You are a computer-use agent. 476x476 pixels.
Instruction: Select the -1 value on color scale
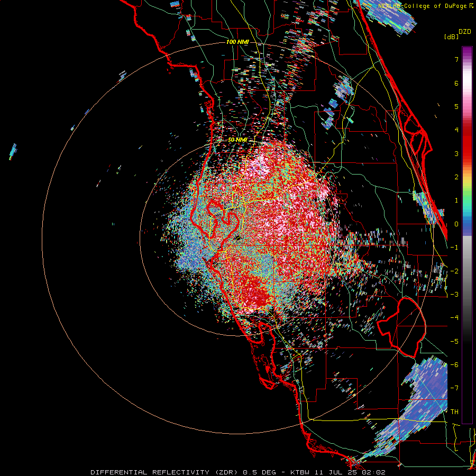[454, 248]
